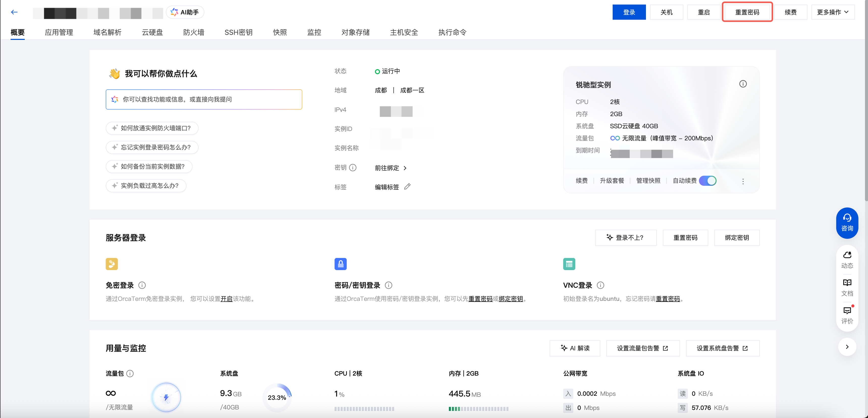The width and height of the screenshot is (868, 418).
Task: Click the AI question input field
Action: click(x=204, y=99)
